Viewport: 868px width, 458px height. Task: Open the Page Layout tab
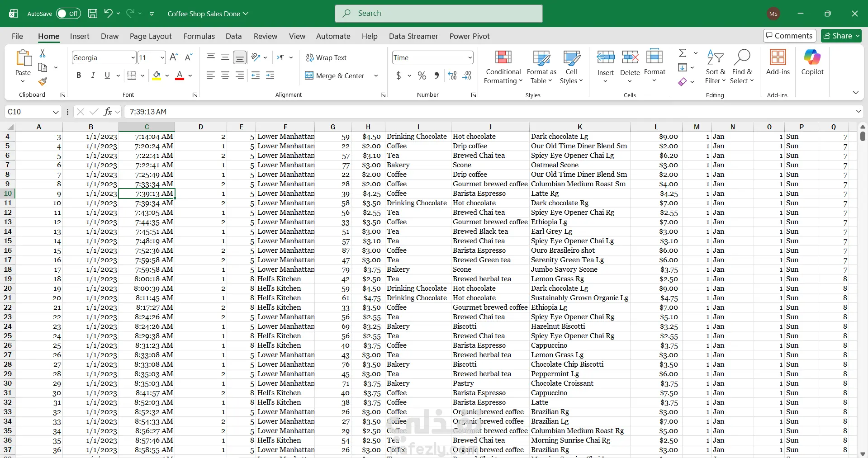pos(151,36)
